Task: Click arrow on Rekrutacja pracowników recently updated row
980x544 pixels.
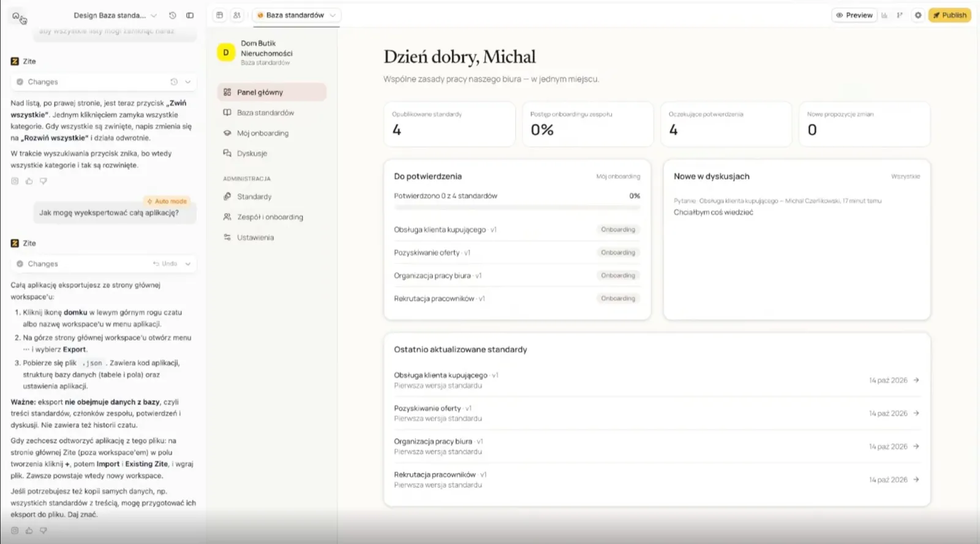Action: [916, 480]
